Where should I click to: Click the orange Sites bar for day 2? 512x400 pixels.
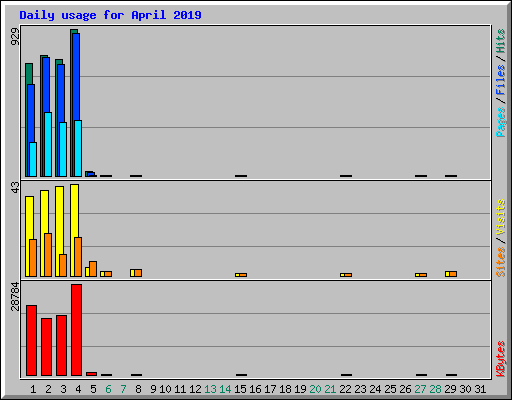click(48, 255)
